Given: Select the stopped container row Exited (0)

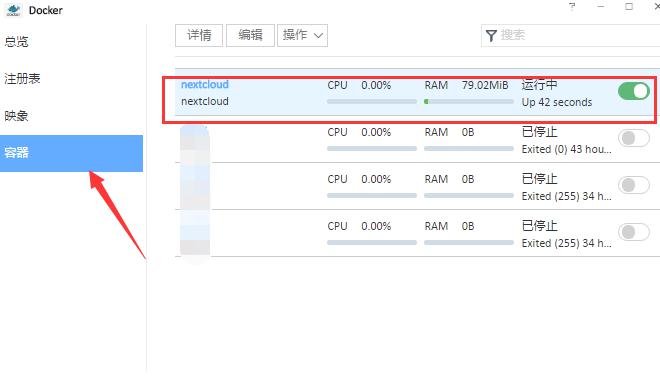Looking at the screenshot, I should point(418,139).
